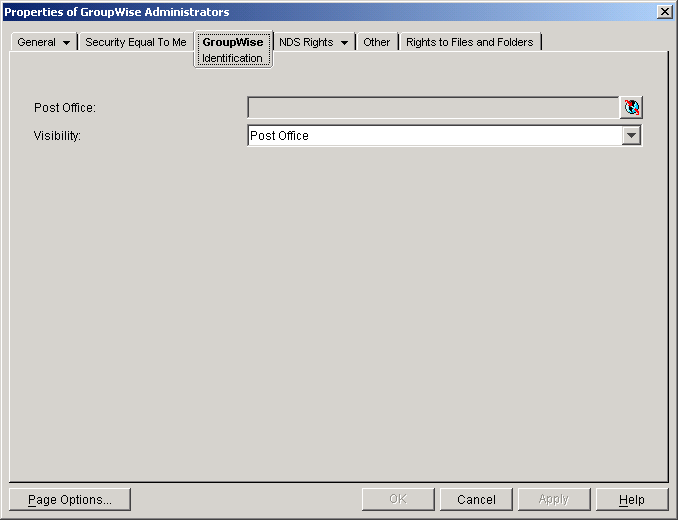This screenshot has width=678, height=520.
Task: Expand the General tab dropdown arrow
Action: click(x=66, y=43)
